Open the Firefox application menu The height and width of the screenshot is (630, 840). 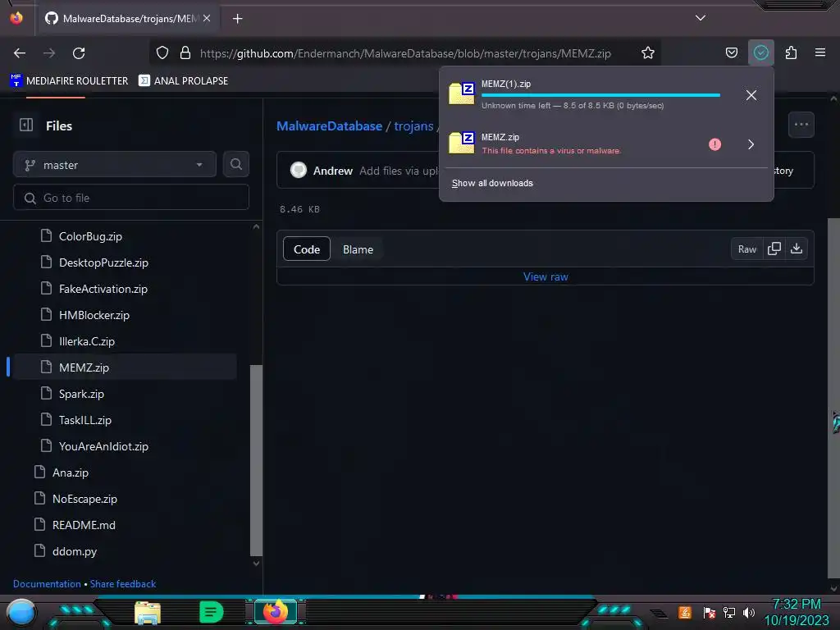[x=819, y=53]
